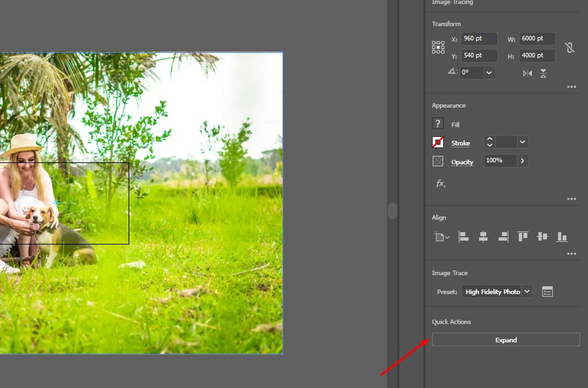
Task: Open the High Fidelity Photo preset dropdown
Action: [497, 291]
